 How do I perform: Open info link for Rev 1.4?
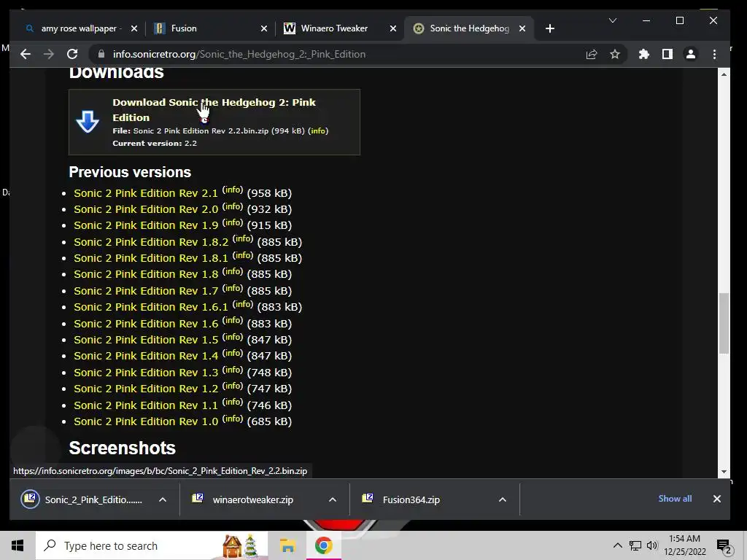pos(233,353)
